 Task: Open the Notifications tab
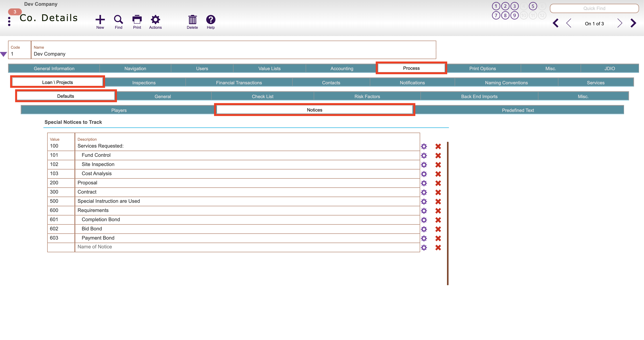[412, 82]
